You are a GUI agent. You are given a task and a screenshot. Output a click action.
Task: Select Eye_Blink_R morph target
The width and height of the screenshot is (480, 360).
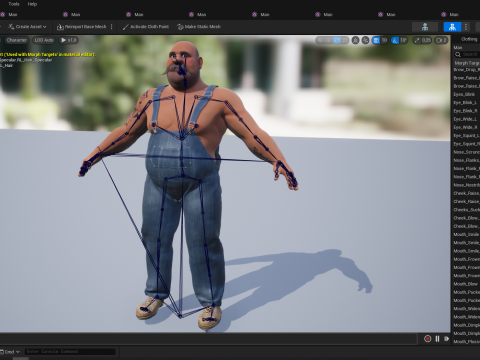point(466,111)
